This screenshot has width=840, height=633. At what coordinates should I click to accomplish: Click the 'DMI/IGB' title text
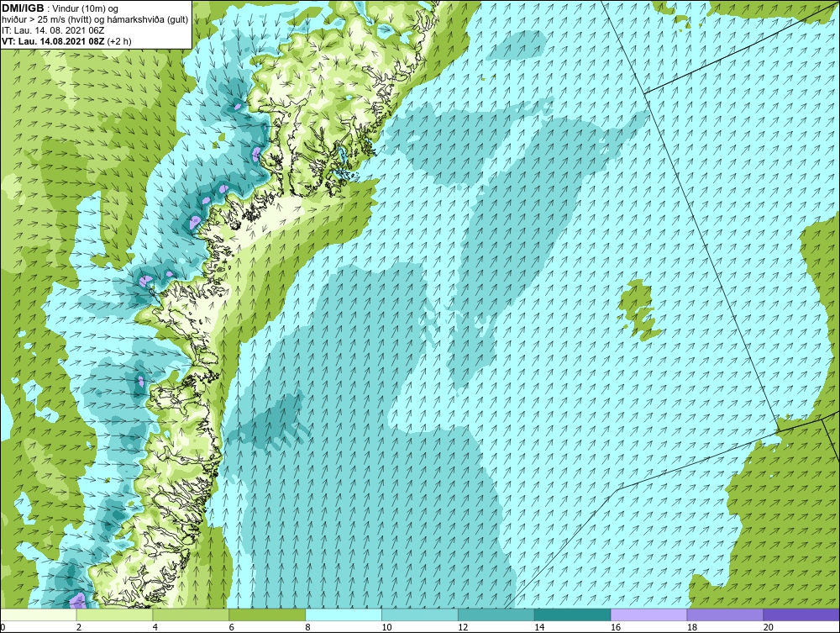[23, 8]
